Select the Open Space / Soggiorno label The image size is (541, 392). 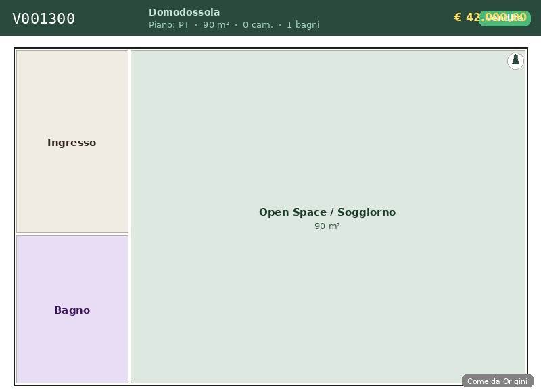pyautogui.click(x=327, y=212)
